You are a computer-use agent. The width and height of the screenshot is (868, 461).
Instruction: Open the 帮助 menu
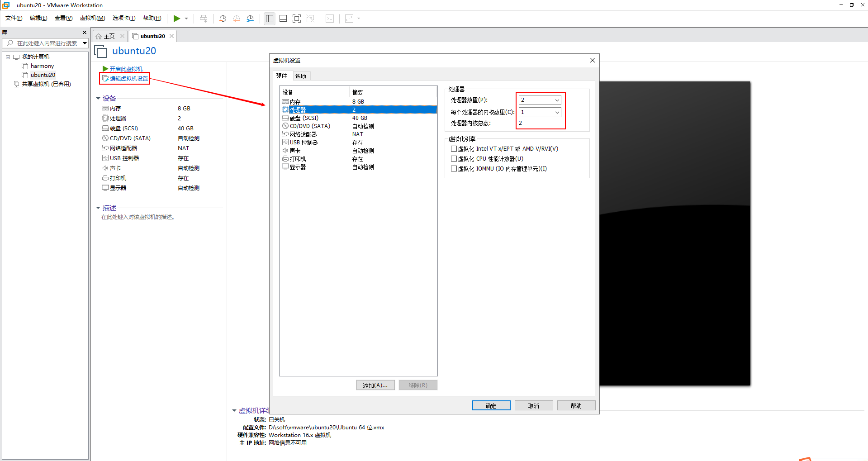(152, 18)
